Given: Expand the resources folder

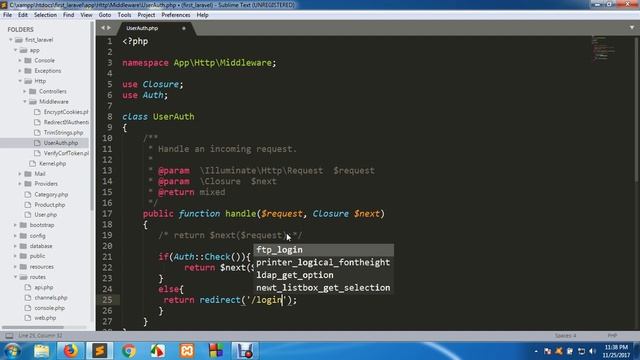Looking at the screenshot, I should point(16,267).
